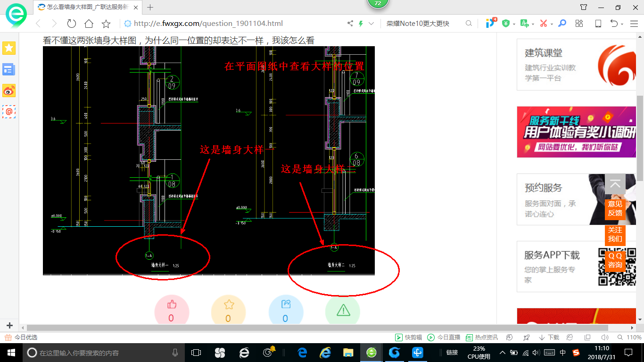Click the vertical page scrollbar
The image size is (644, 362).
click(640, 138)
